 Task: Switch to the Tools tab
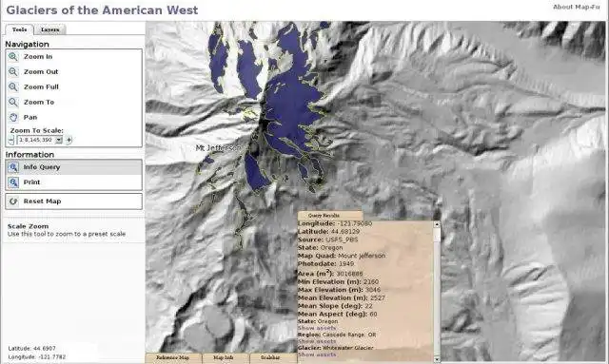pyautogui.click(x=19, y=29)
